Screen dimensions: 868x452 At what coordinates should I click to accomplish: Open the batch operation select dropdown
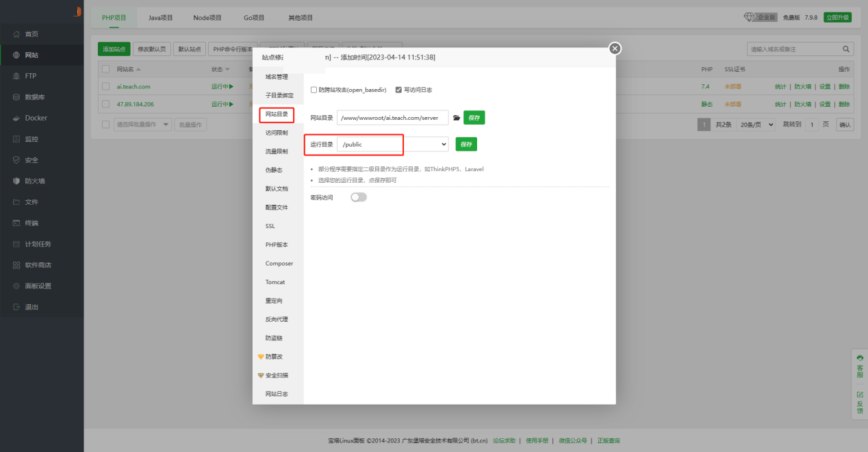(x=140, y=125)
